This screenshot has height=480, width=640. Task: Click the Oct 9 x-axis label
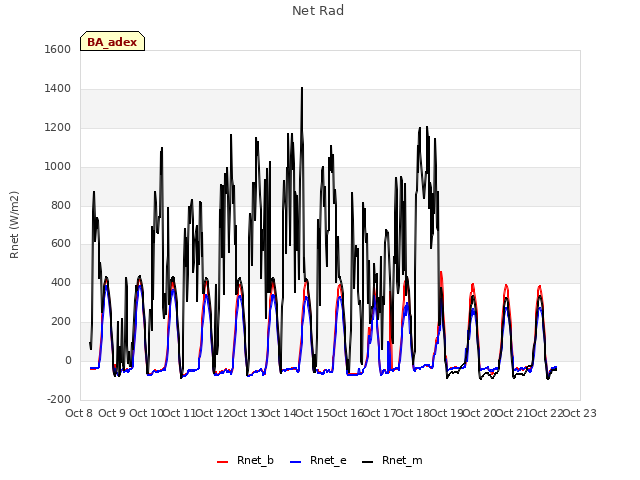point(112,413)
